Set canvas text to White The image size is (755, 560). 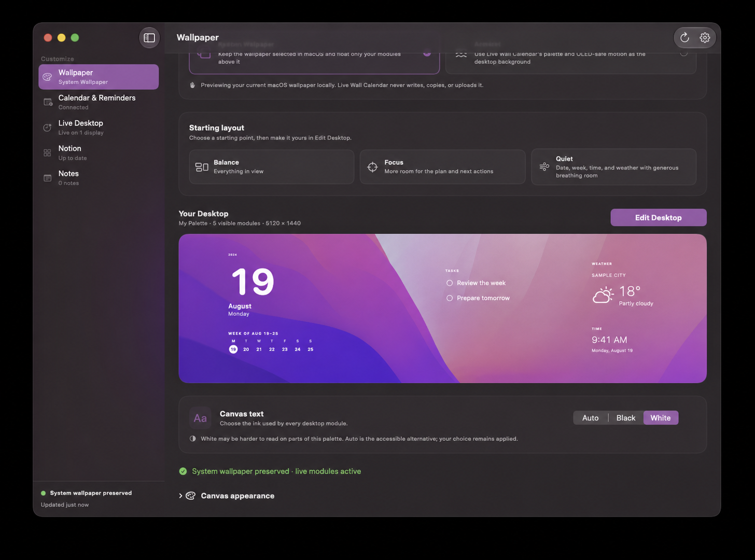[661, 418]
